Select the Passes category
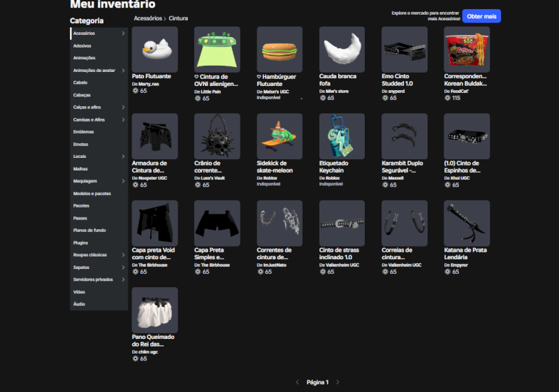The image size is (559, 392). click(x=99, y=218)
